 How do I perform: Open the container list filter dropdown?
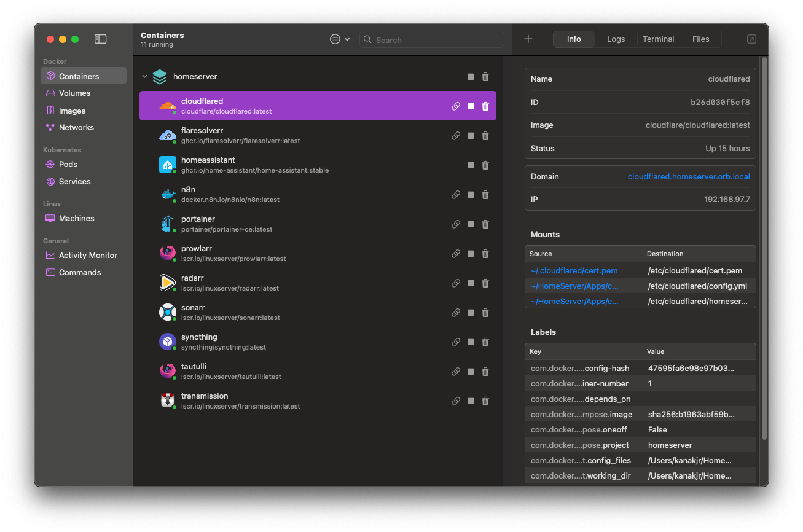(x=338, y=39)
